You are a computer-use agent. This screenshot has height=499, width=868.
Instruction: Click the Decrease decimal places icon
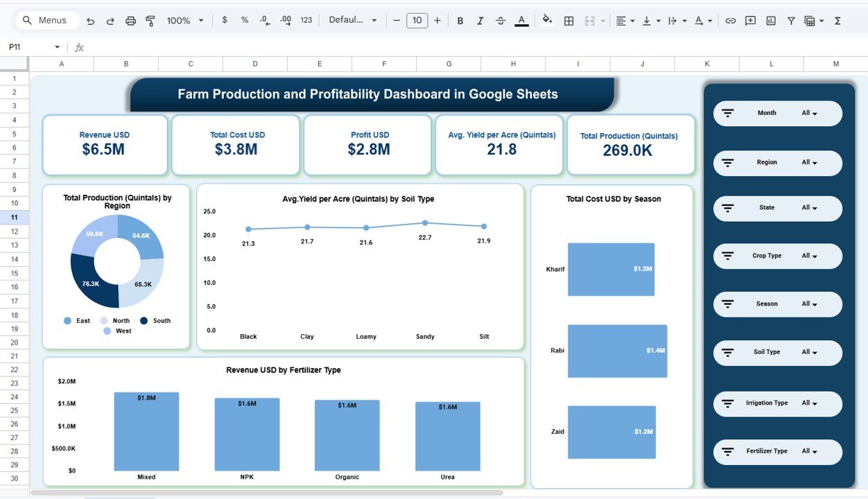point(265,21)
